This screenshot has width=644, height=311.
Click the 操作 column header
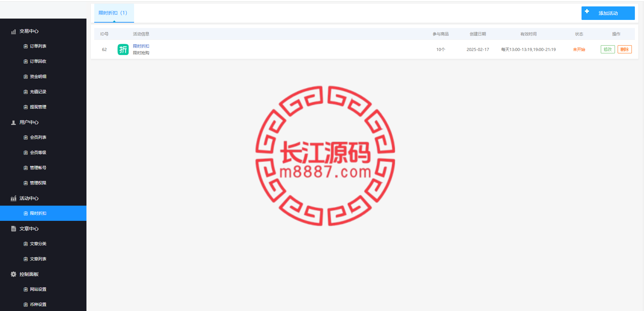pos(616,34)
